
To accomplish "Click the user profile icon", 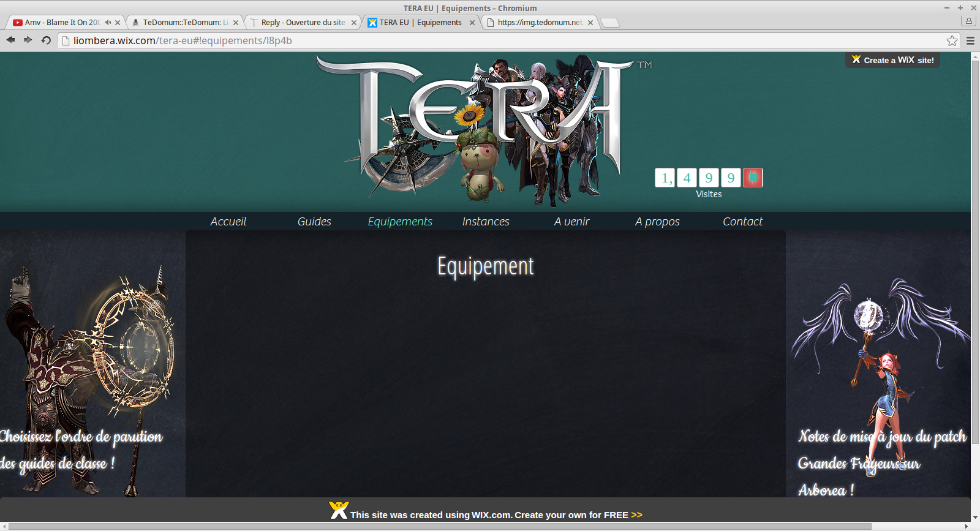I will tap(968, 21).
